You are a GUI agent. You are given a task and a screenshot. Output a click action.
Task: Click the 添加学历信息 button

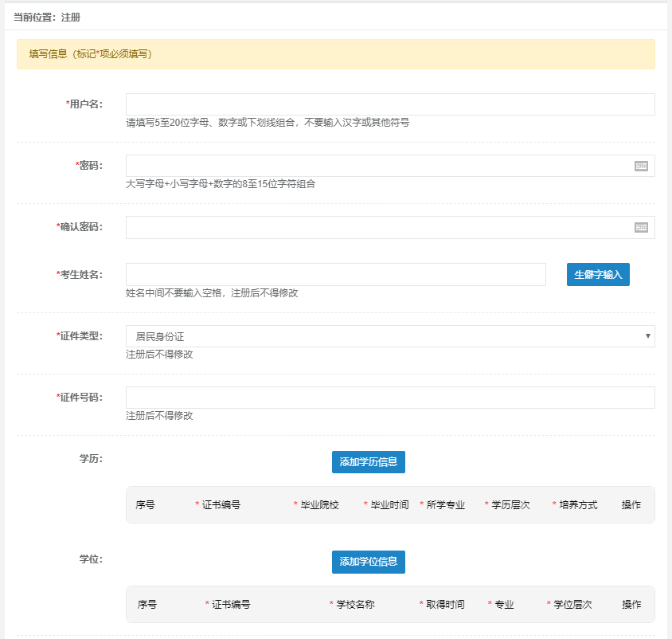coord(369,462)
